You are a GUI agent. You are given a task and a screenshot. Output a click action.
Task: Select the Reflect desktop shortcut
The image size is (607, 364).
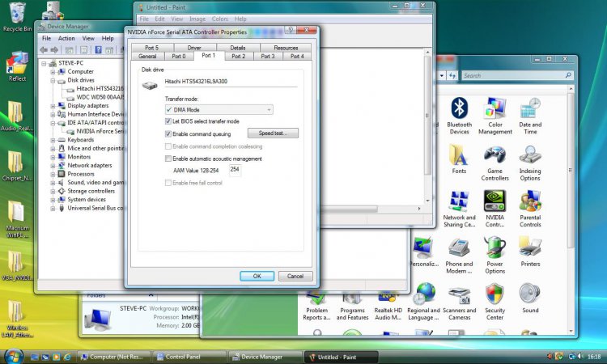(17, 66)
